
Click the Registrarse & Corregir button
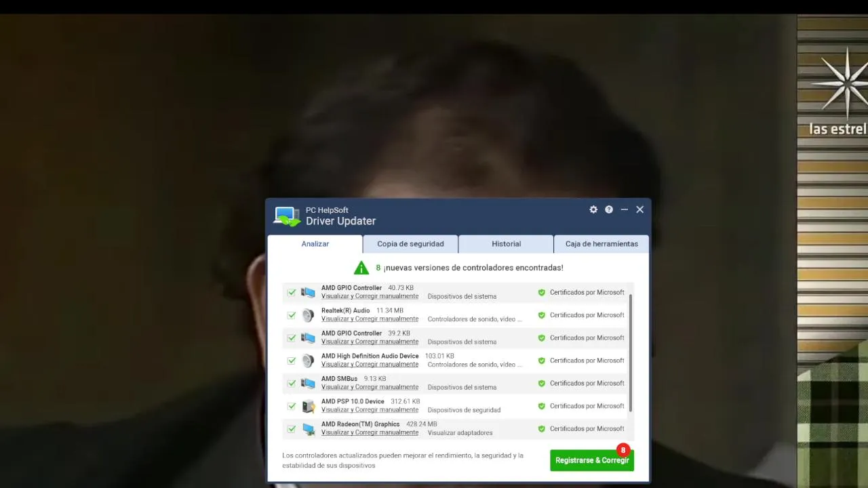coord(592,460)
